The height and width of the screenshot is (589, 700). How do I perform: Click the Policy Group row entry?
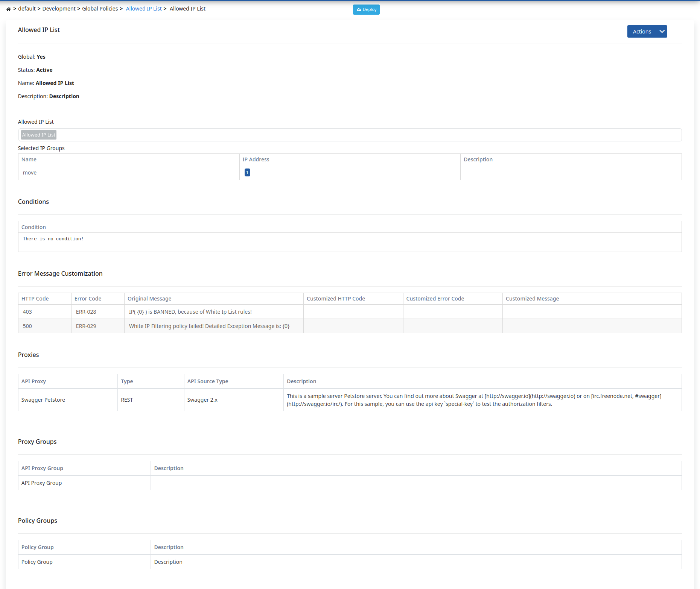coord(37,562)
